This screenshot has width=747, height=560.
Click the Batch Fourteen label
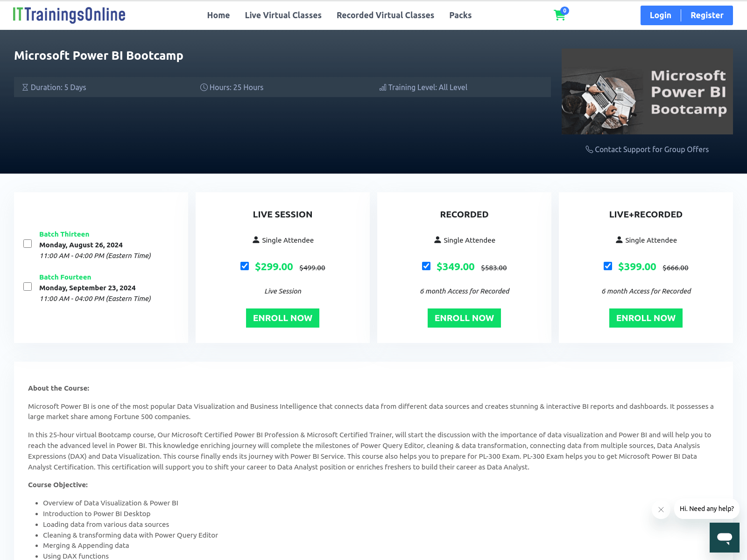(65, 277)
